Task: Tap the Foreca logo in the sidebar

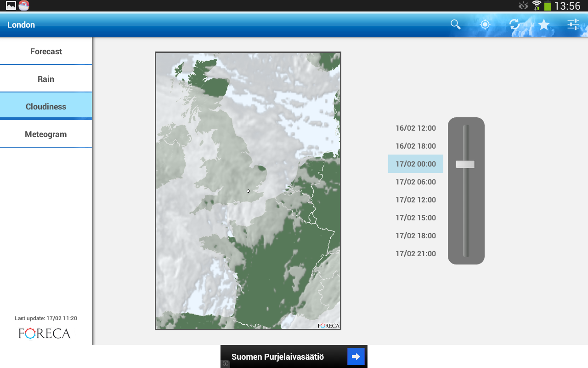Action: (x=45, y=333)
